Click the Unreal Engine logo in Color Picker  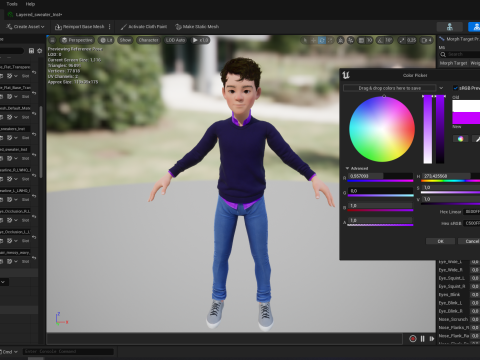(x=346, y=75)
